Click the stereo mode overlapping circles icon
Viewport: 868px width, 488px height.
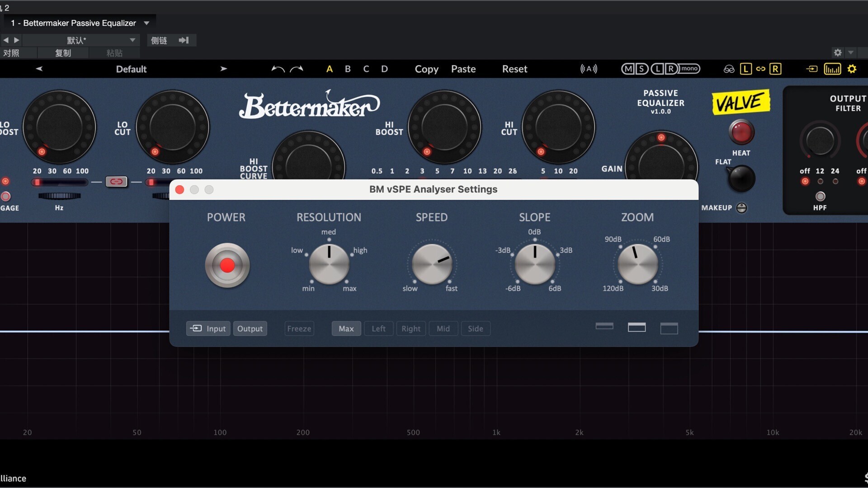click(729, 69)
